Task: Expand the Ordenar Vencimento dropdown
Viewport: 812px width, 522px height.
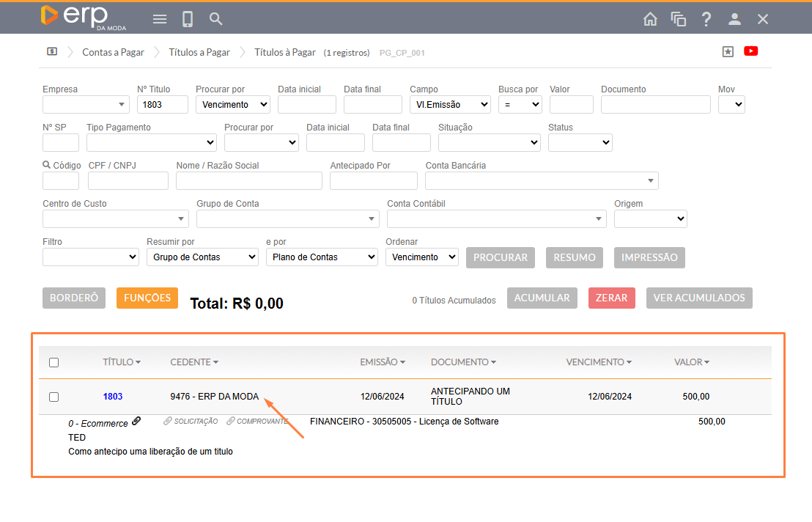Action: (421, 257)
